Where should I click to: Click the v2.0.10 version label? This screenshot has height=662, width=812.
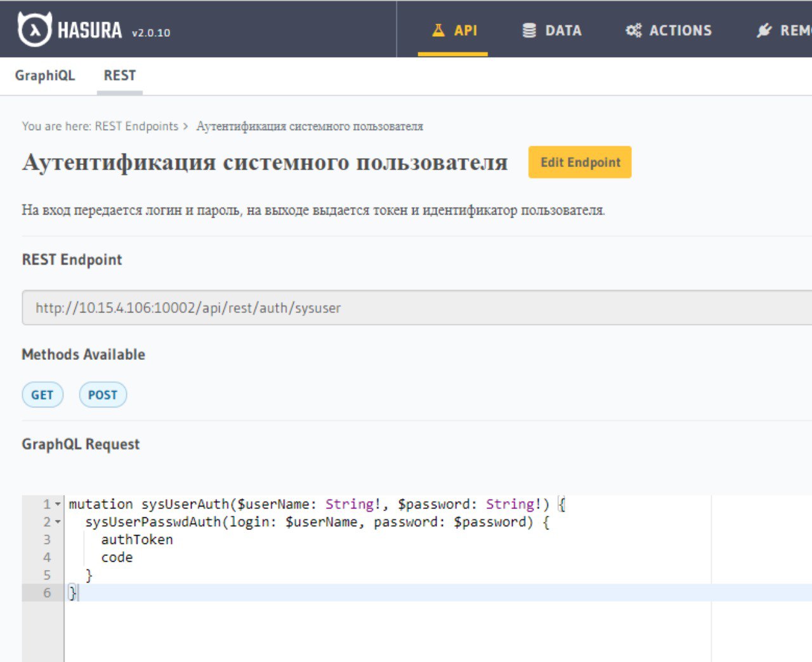click(151, 33)
